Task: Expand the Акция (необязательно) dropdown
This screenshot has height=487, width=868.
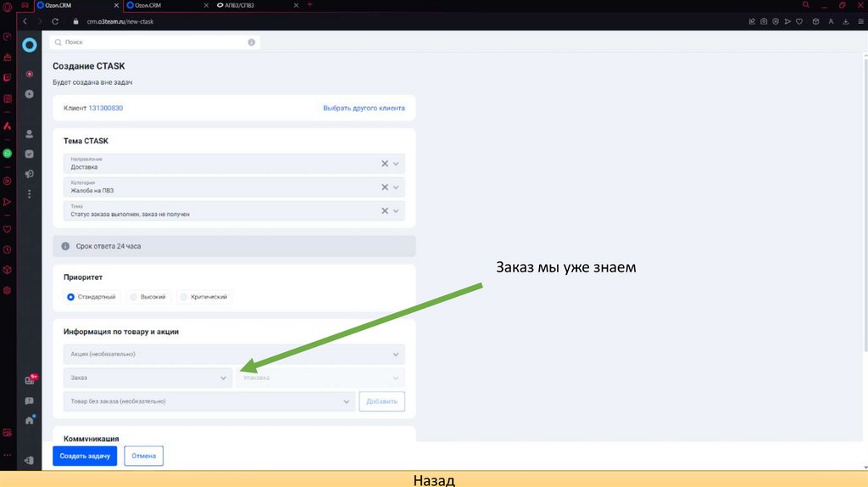Action: click(x=234, y=354)
